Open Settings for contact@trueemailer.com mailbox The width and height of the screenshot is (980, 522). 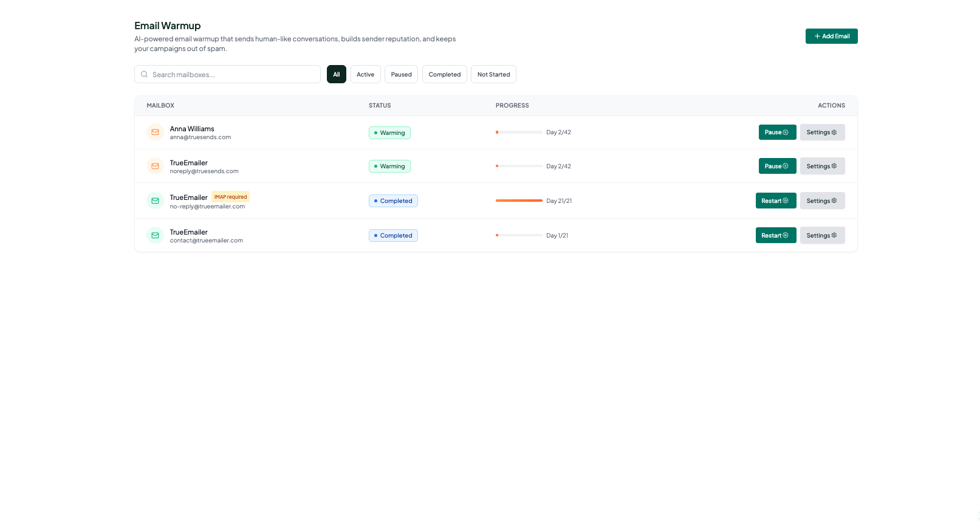(x=822, y=236)
